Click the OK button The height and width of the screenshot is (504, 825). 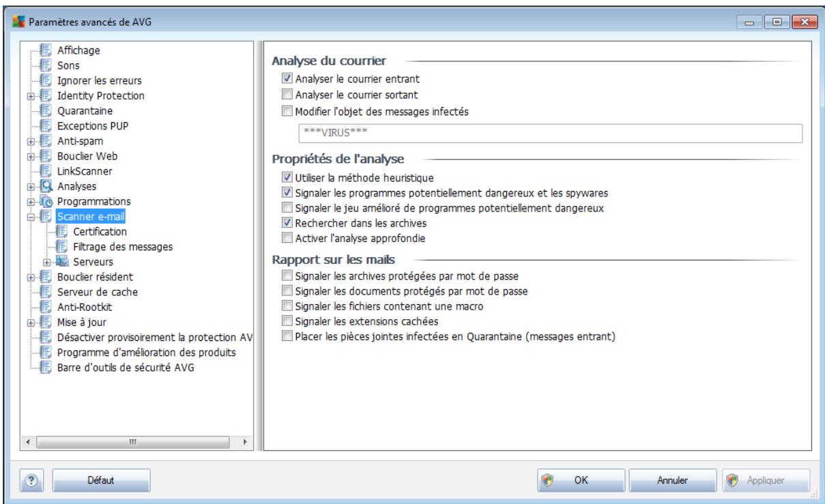coord(581,479)
